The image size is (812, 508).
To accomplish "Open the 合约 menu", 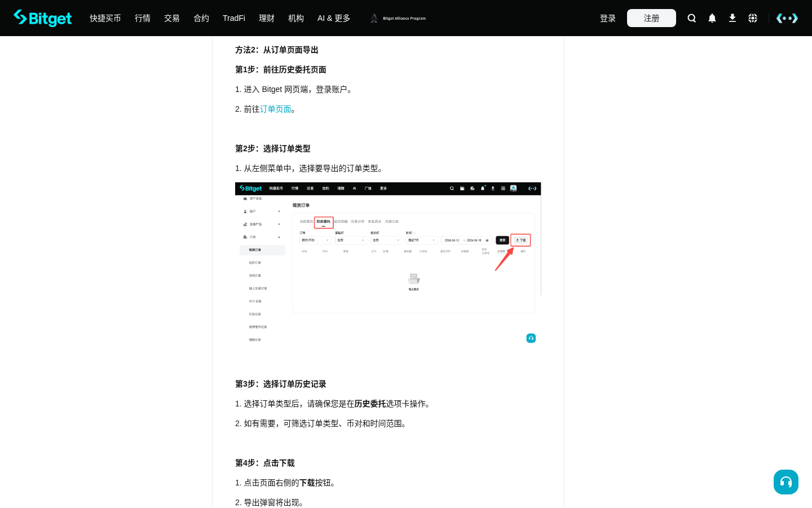I will [x=201, y=18].
